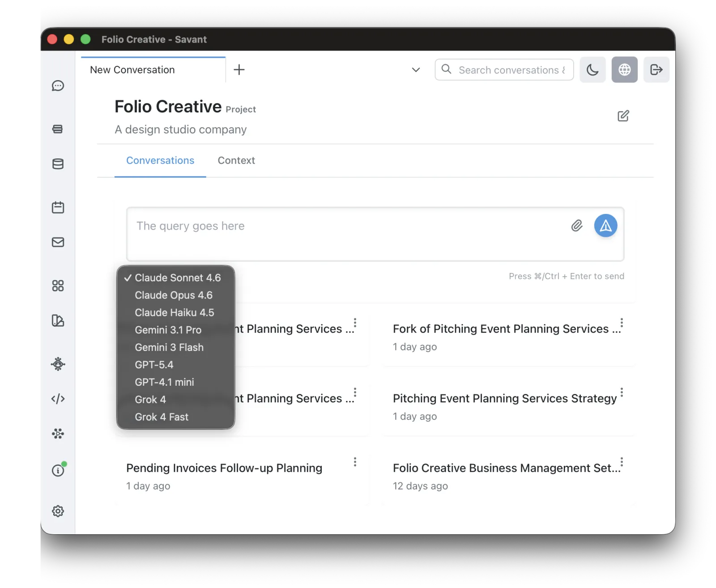Viewport: 716px width, 588px height.
Task: Choose Claude Opus 4.6 from model list
Action: point(175,295)
